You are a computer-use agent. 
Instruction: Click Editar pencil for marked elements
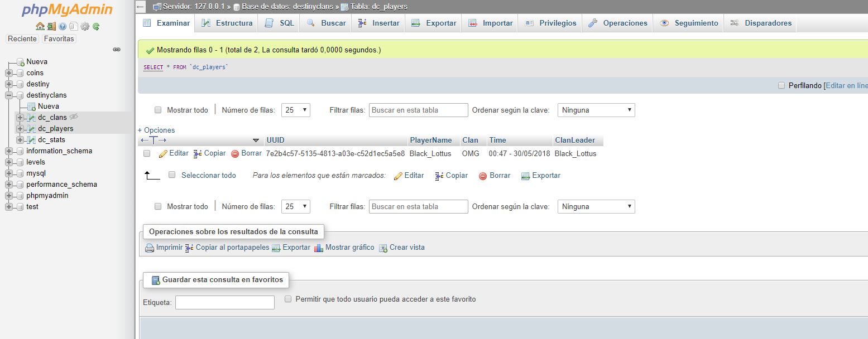tap(398, 176)
